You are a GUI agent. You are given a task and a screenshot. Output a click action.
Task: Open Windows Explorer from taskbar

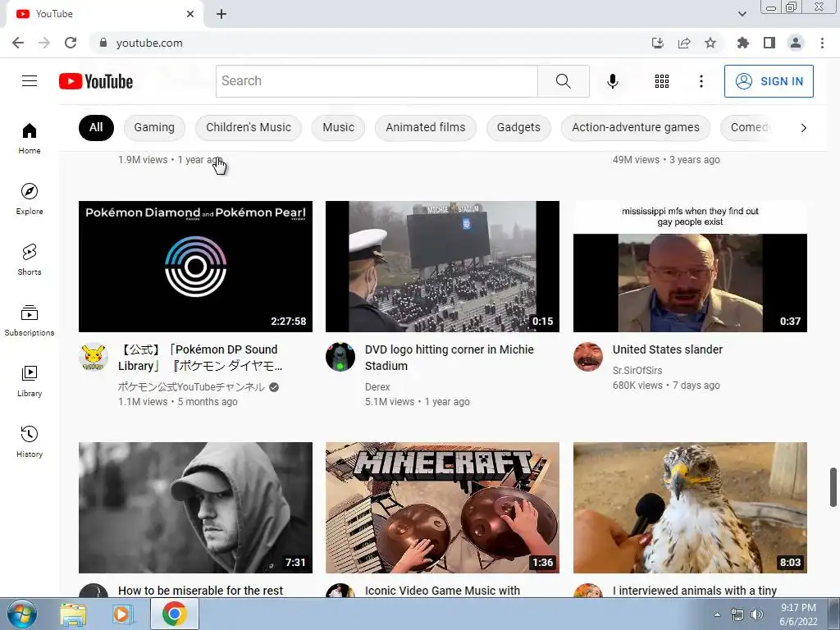pyautogui.click(x=73, y=614)
